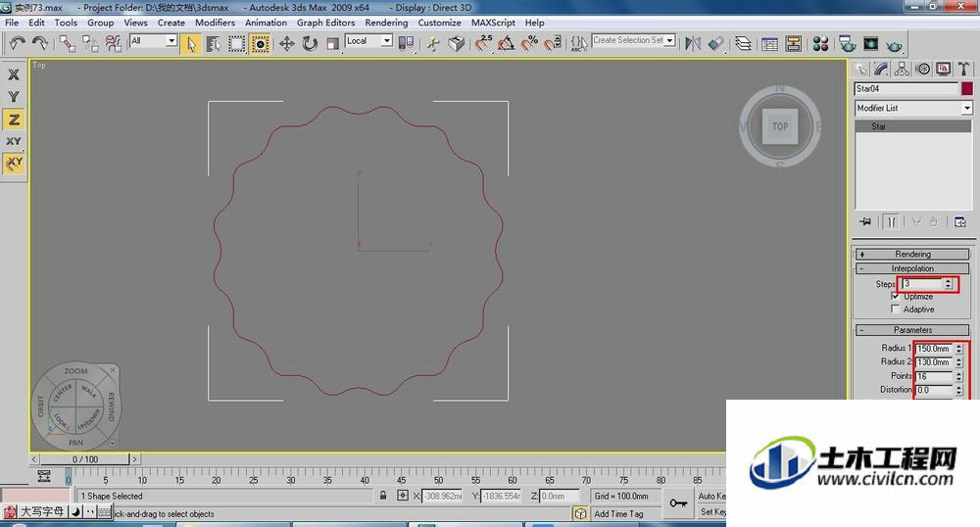Screen dimensions: 980x527
Task: Restrict to Y axis button
Action: pyautogui.click(x=14, y=97)
